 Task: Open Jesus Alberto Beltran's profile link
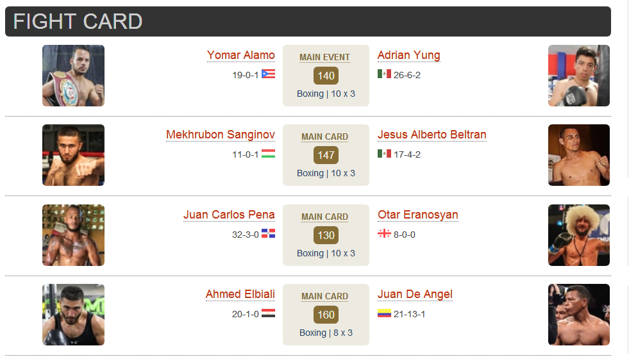(432, 135)
